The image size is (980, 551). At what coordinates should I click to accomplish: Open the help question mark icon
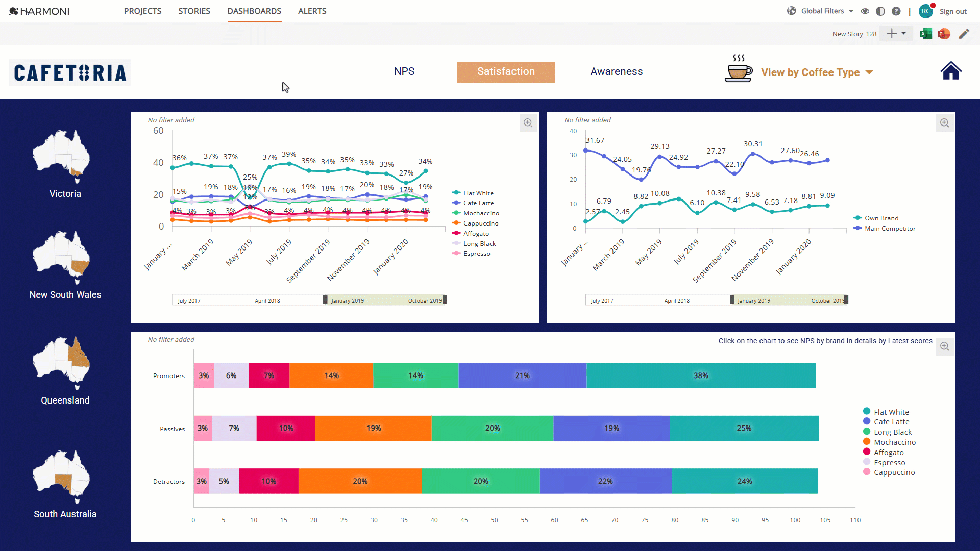point(896,11)
